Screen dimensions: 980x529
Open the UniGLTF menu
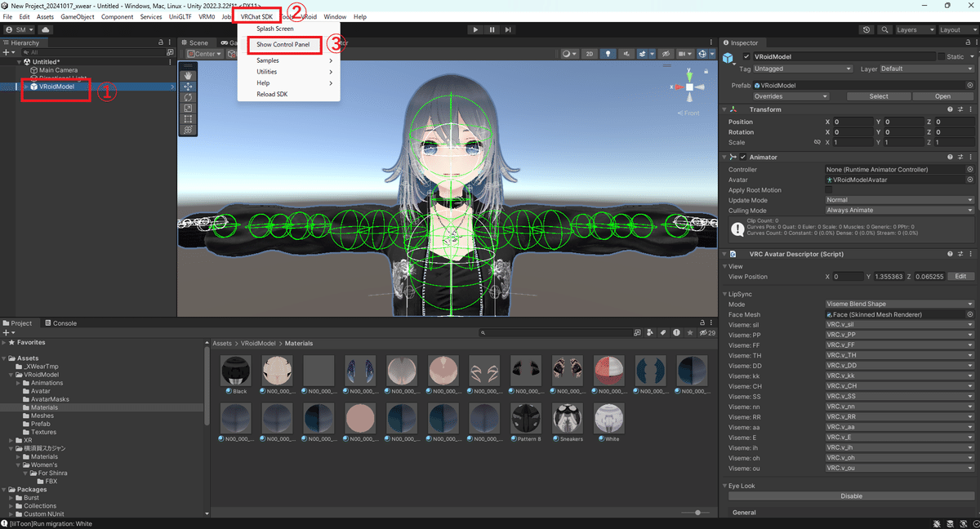[x=180, y=16]
